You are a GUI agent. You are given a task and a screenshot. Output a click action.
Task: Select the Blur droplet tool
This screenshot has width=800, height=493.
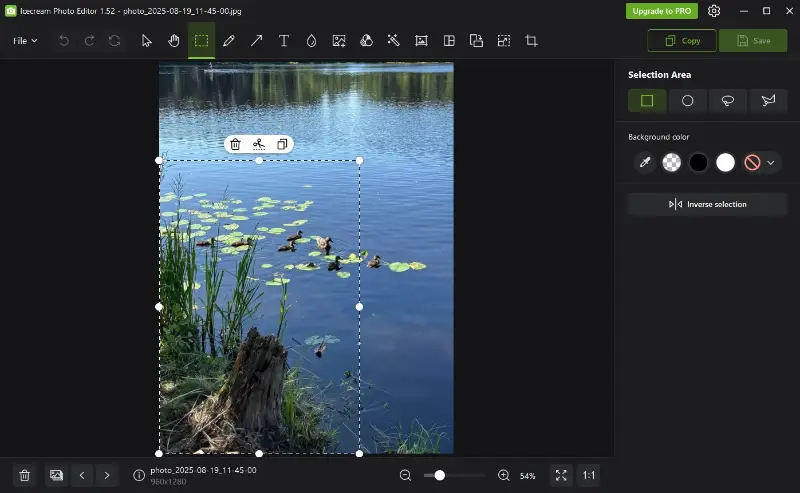click(x=311, y=41)
